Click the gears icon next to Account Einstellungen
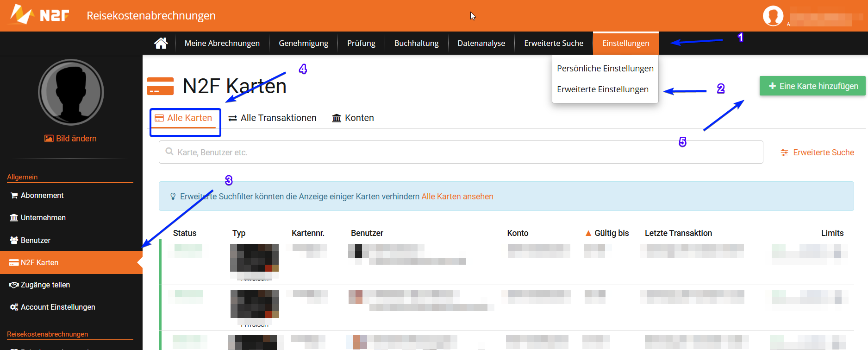 pos(14,307)
